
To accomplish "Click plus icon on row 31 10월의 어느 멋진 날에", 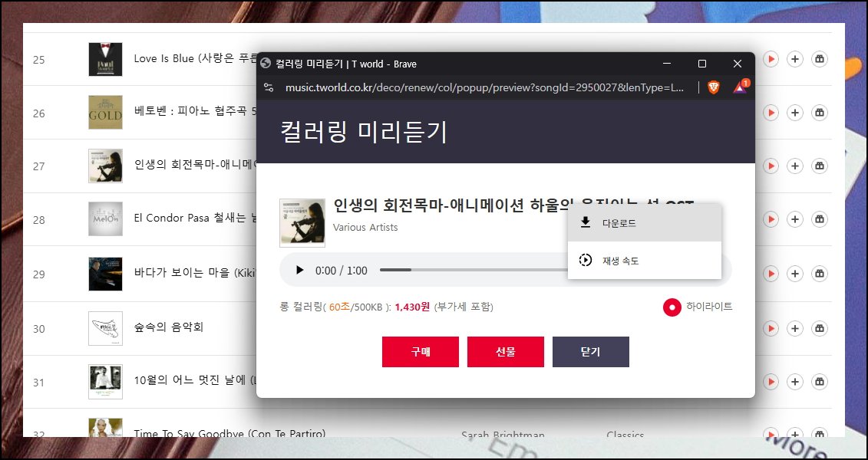I will pos(795,382).
